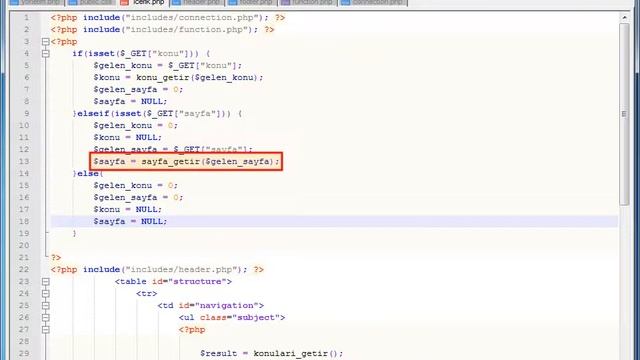Click $konu = NULL on line 11
Screen dimensions: 640x360
tap(127, 138)
